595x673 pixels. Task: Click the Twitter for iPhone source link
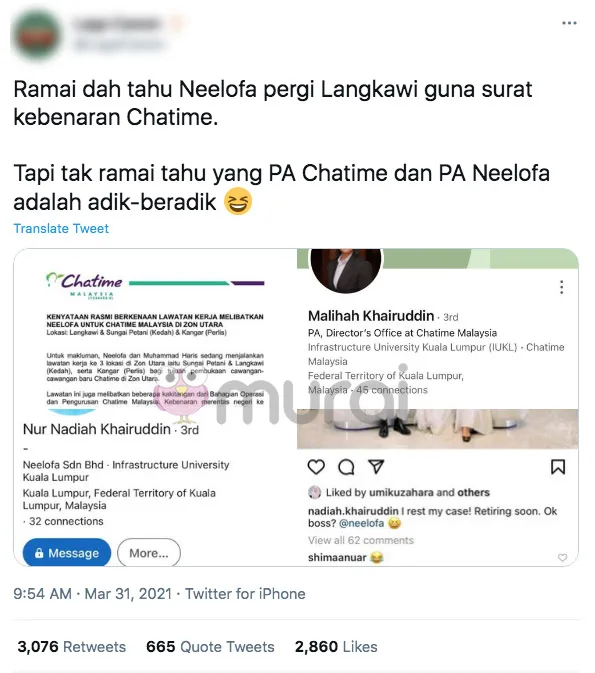click(x=245, y=594)
